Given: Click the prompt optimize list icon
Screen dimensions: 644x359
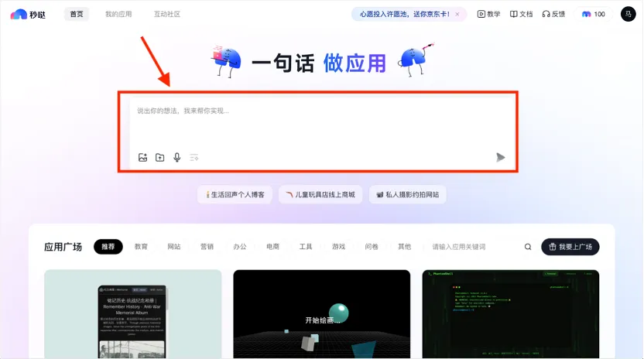Looking at the screenshot, I should 194,157.
